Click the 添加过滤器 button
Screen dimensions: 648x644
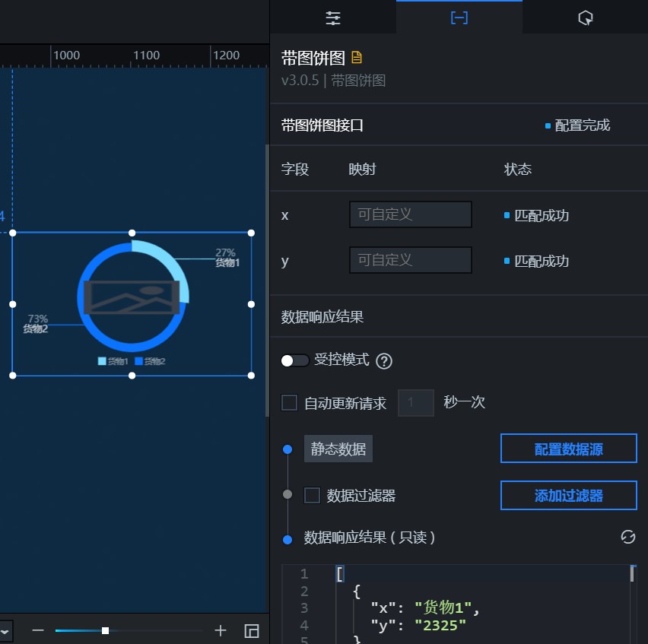tap(569, 495)
